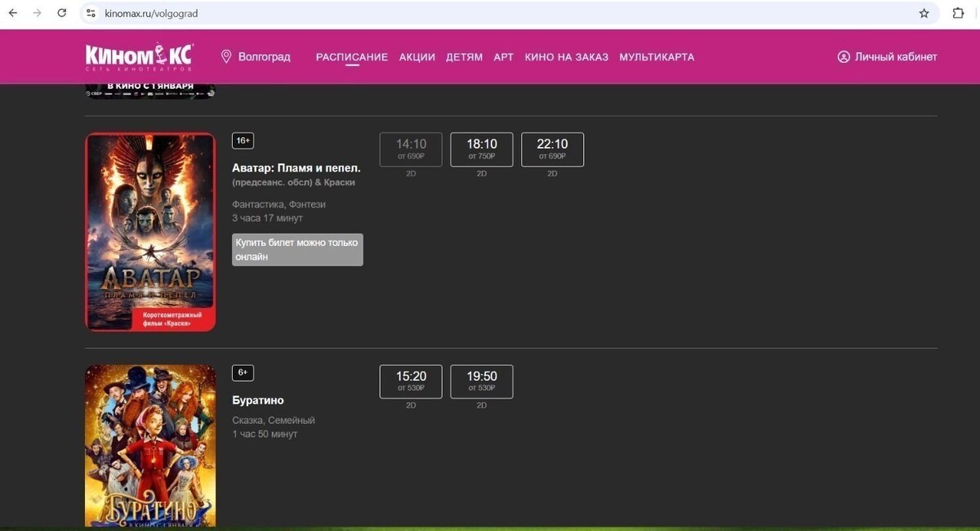Open the КИНО НА ЗАКАЗ menu item
Screen dimensions: 980x531
[567, 57]
